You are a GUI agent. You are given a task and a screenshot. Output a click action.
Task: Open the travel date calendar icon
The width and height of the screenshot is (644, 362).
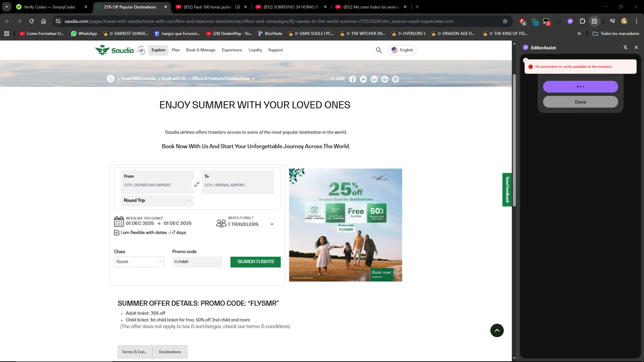click(119, 221)
